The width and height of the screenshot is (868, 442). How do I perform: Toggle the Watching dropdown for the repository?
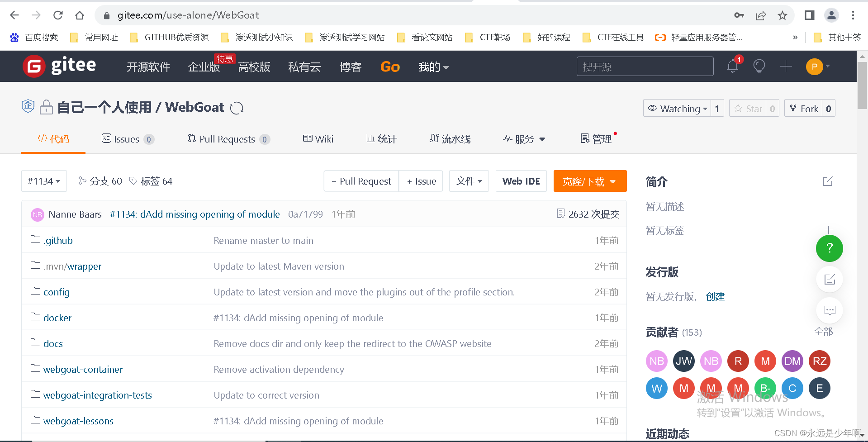[x=677, y=109]
